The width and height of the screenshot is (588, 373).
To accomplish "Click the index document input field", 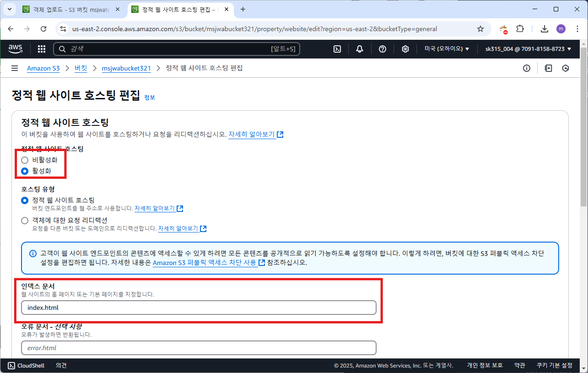I will [199, 308].
